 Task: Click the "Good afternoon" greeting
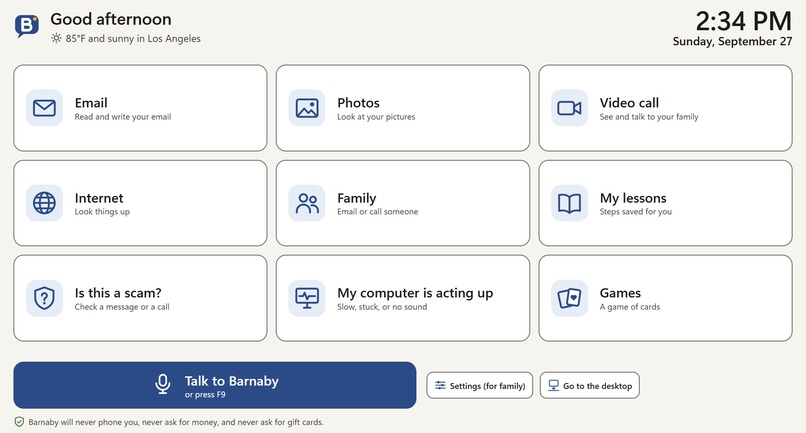pyautogui.click(x=111, y=19)
